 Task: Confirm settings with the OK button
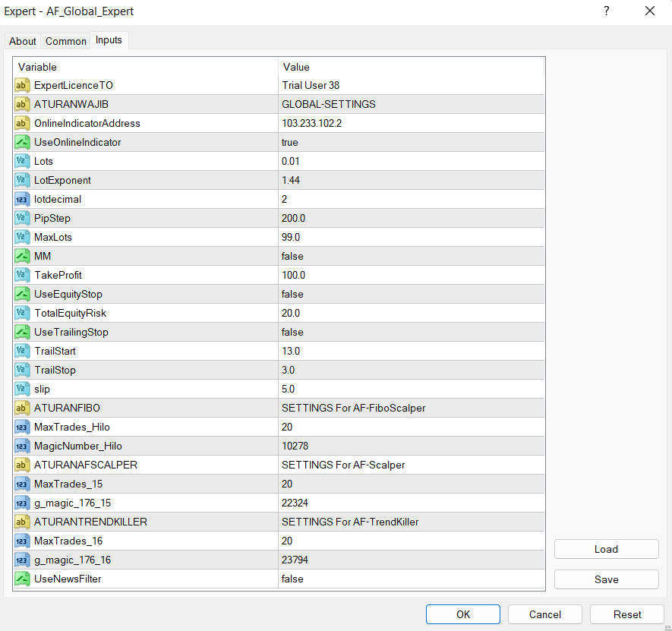(x=462, y=614)
